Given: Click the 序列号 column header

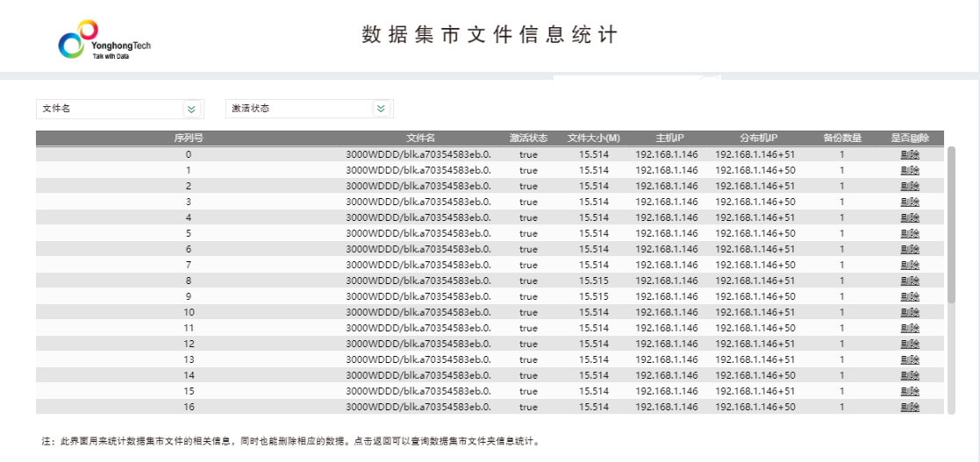Looking at the screenshot, I should [189, 138].
